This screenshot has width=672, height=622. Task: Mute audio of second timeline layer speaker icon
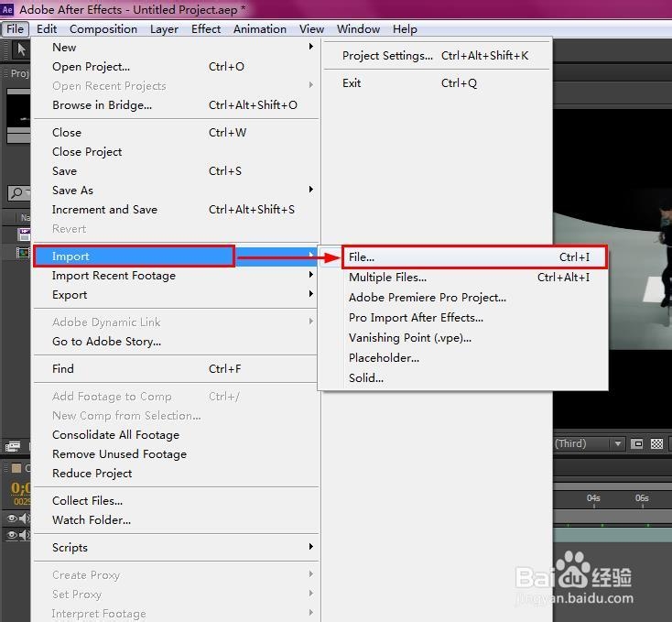[24, 535]
